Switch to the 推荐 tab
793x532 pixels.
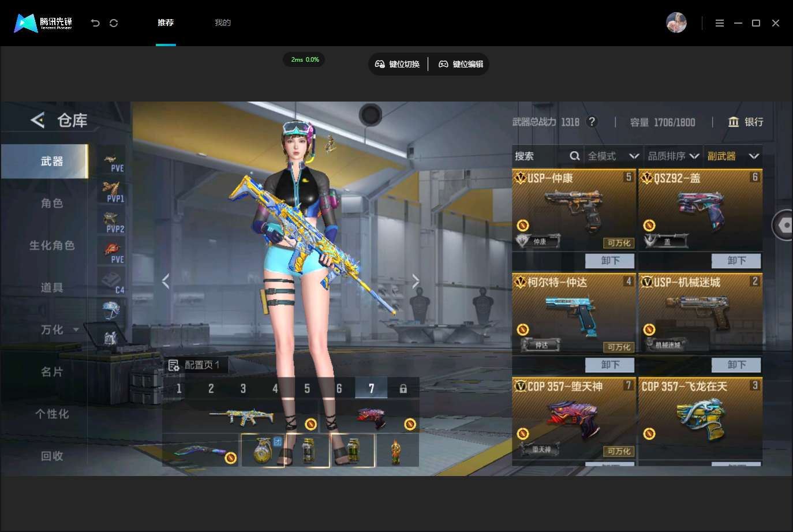[166, 23]
